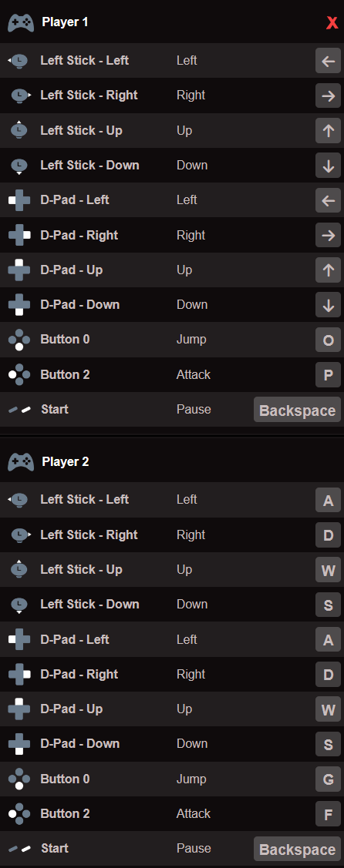
Task: Click Player 1 D-Pad - Up icon
Action: pos(19,270)
